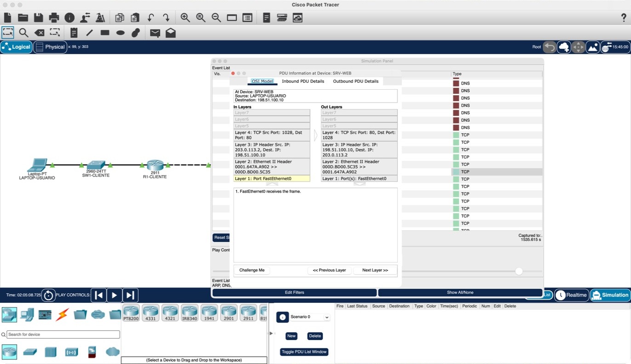Open the print dialog from the toolbar
The height and width of the screenshot is (364, 631).
54,18
